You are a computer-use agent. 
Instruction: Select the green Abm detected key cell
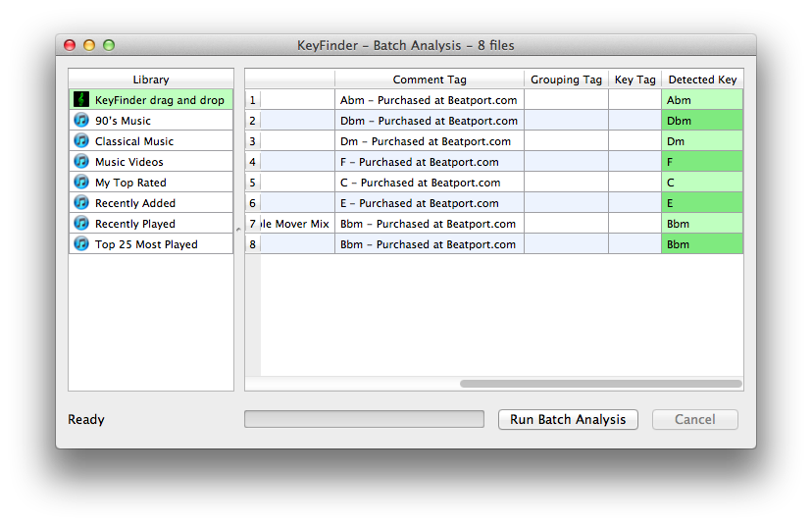tap(702, 100)
